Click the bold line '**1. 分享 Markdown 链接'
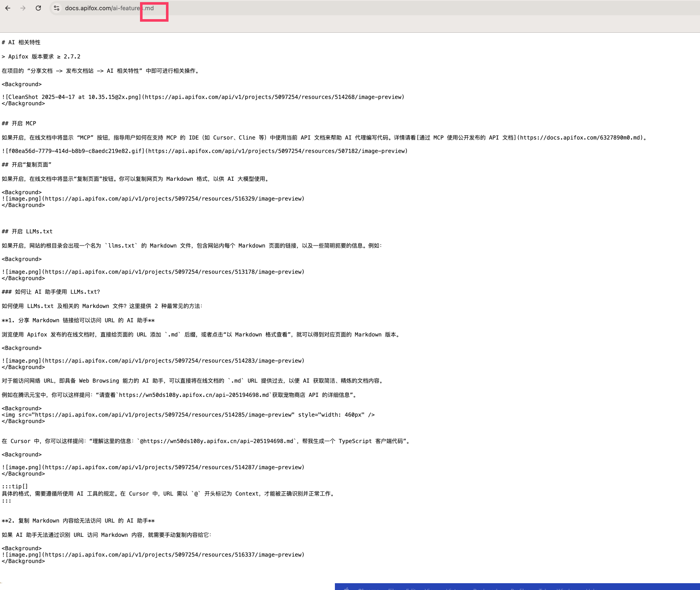This screenshot has width=700, height=590. point(78,321)
